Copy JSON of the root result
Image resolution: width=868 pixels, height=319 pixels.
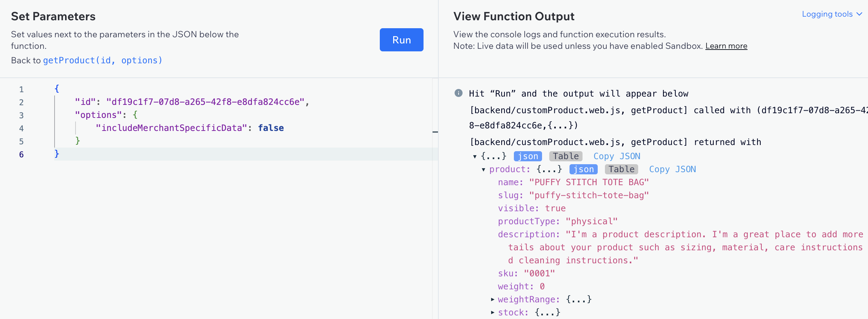pos(616,156)
